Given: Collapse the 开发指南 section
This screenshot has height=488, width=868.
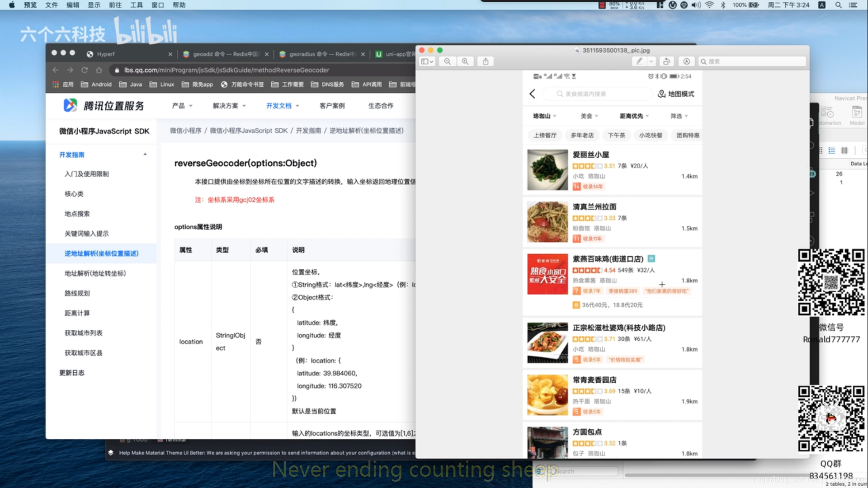Looking at the screenshot, I should 145,155.
